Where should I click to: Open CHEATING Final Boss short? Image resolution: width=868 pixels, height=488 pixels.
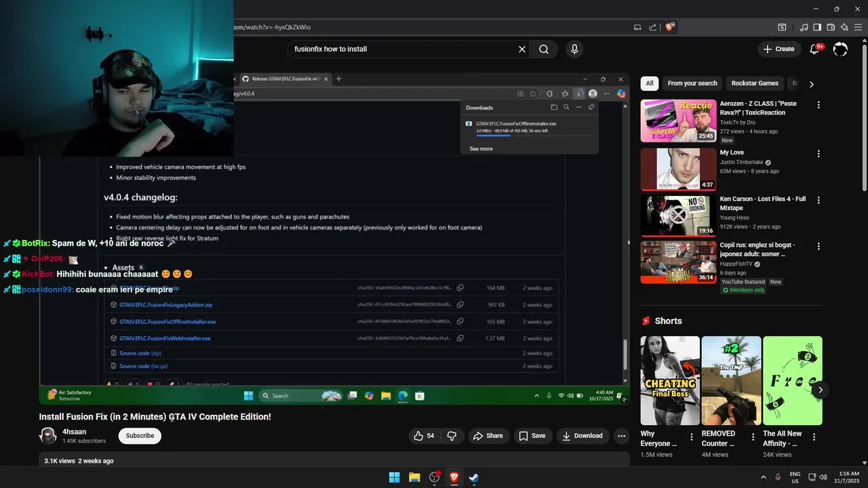pyautogui.click(x=670, y=380)
